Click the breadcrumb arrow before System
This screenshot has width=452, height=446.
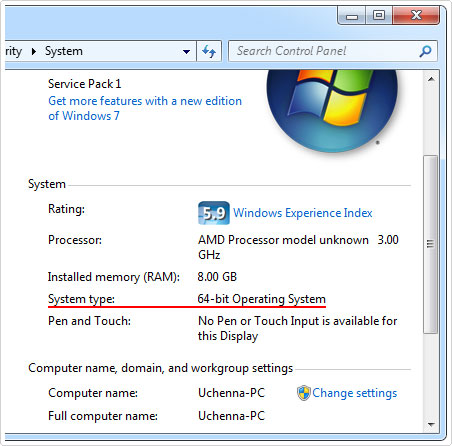pos(34,51)
